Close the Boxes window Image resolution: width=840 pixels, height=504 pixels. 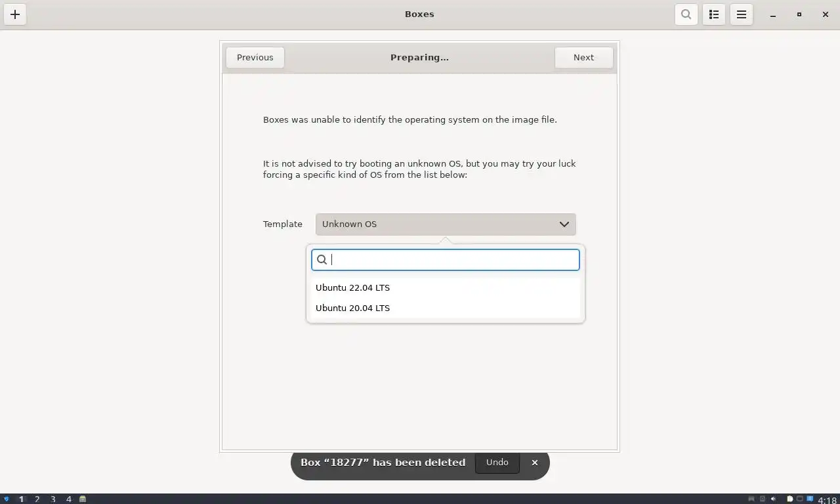click(x=826, y=14)
